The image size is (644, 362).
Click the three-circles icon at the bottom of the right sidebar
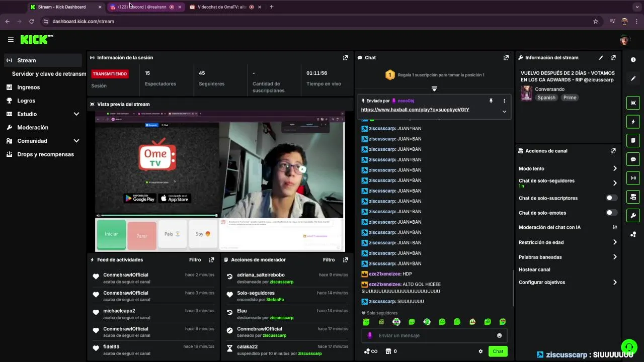633,234
